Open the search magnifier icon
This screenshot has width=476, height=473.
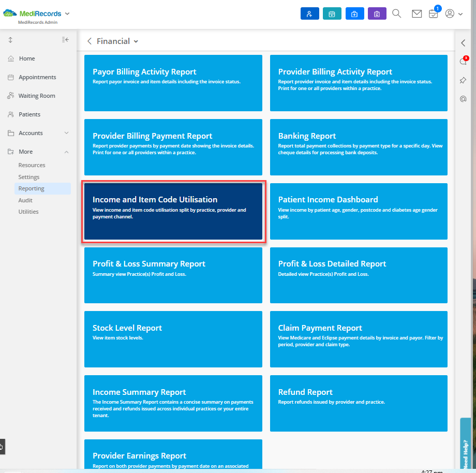396,13
